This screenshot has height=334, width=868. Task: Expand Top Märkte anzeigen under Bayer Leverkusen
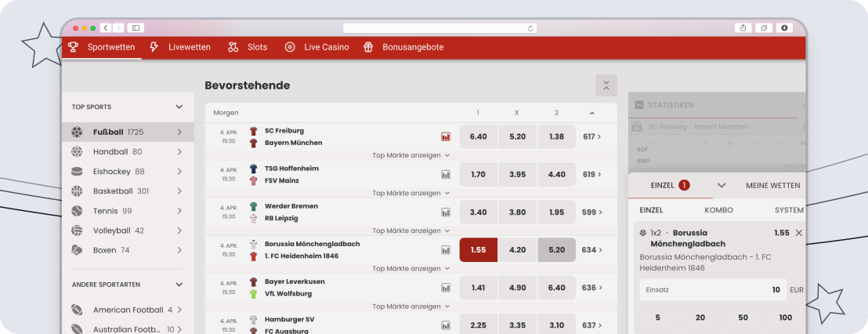(x=410, y=307)
